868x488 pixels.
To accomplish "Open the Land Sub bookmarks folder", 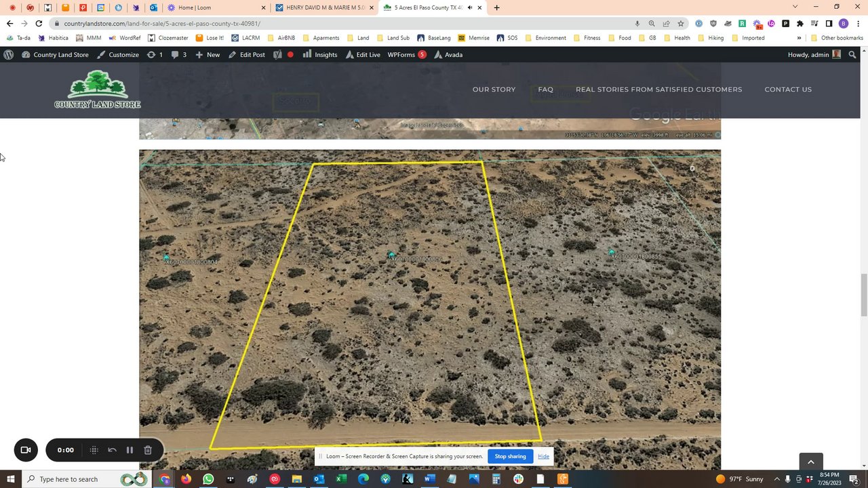I will coord(393,38).
